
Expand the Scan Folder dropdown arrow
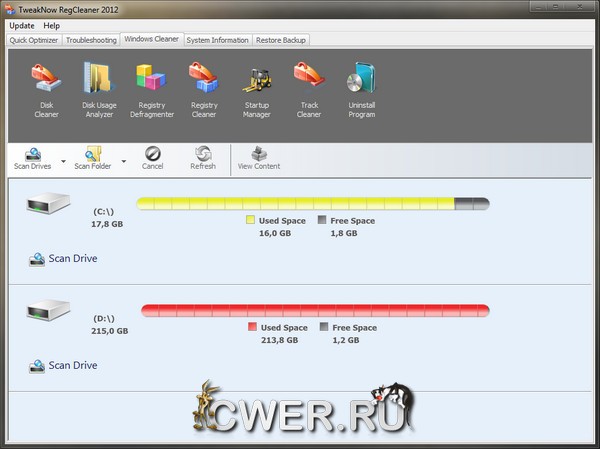point(124,160)
